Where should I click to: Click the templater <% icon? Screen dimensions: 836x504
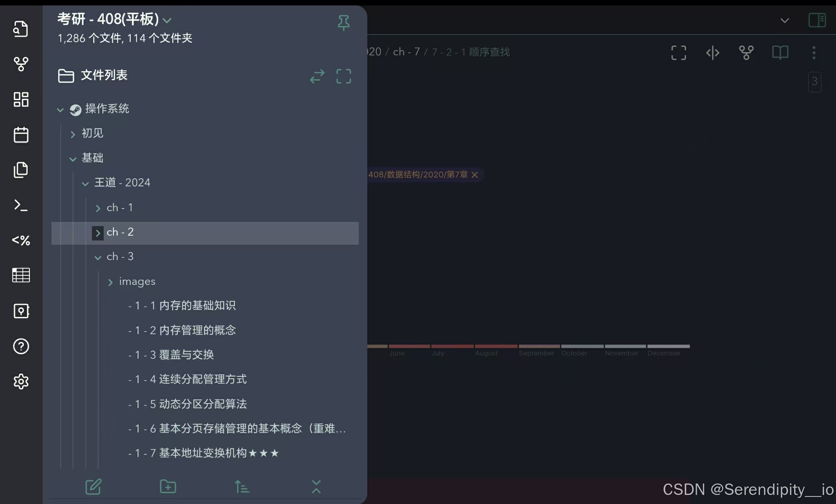[x=21, y=240]
